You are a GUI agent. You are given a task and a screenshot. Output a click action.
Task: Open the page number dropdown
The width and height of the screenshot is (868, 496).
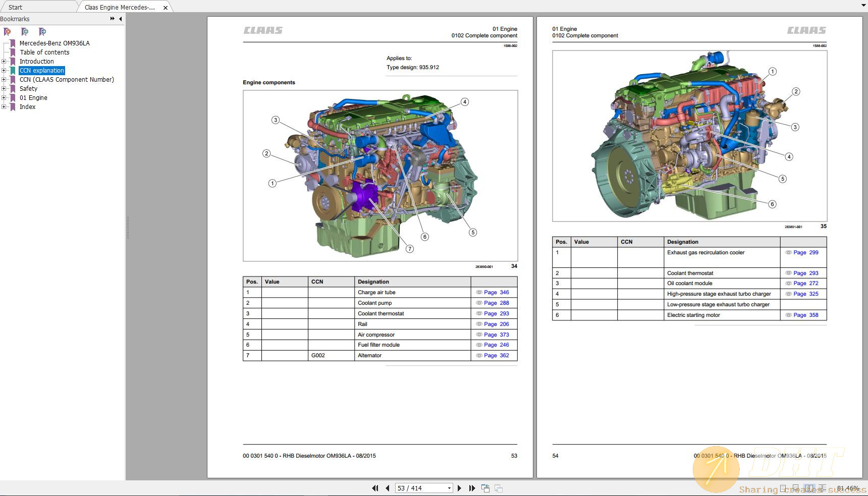[449, 488]
